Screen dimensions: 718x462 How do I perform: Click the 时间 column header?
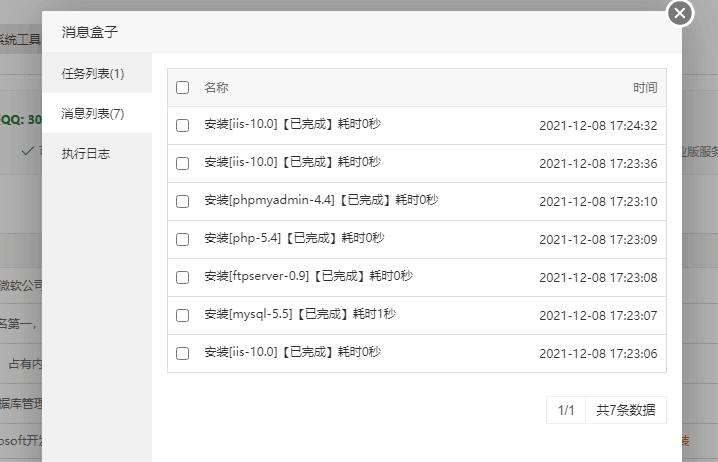645,87
